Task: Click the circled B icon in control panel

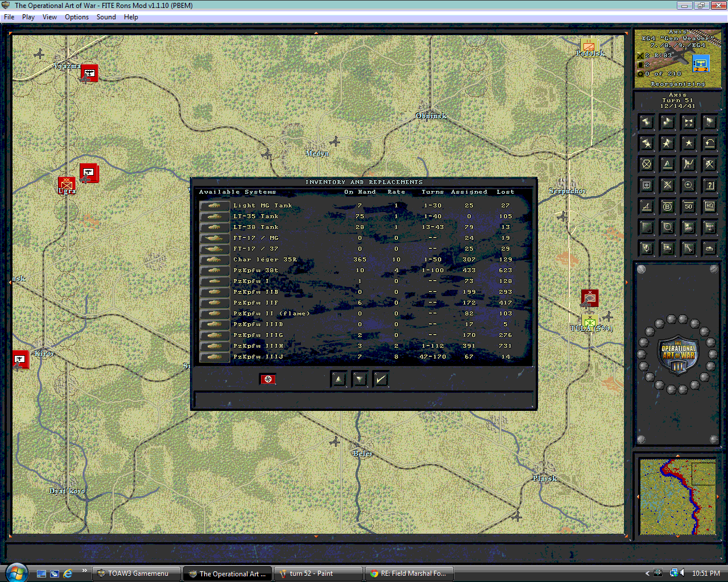Action: tap(668, 206)
